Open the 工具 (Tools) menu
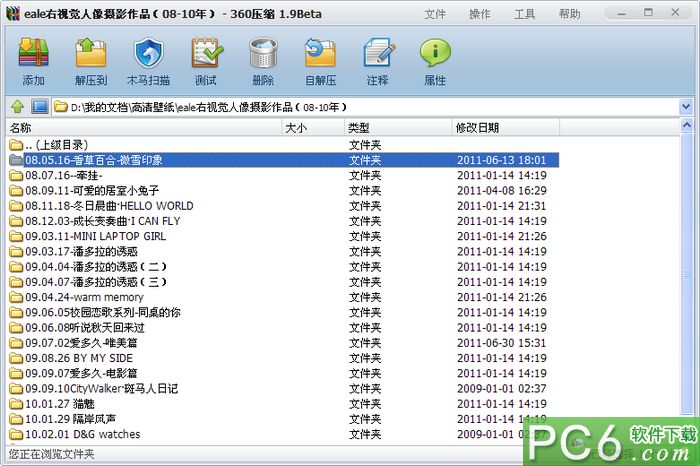Screen dimensions: 700x466 525,14
